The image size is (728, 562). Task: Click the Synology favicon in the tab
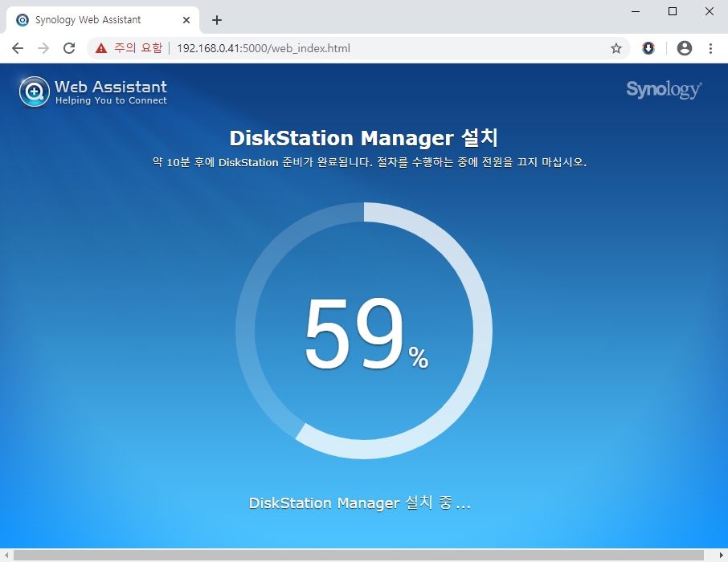22,20
